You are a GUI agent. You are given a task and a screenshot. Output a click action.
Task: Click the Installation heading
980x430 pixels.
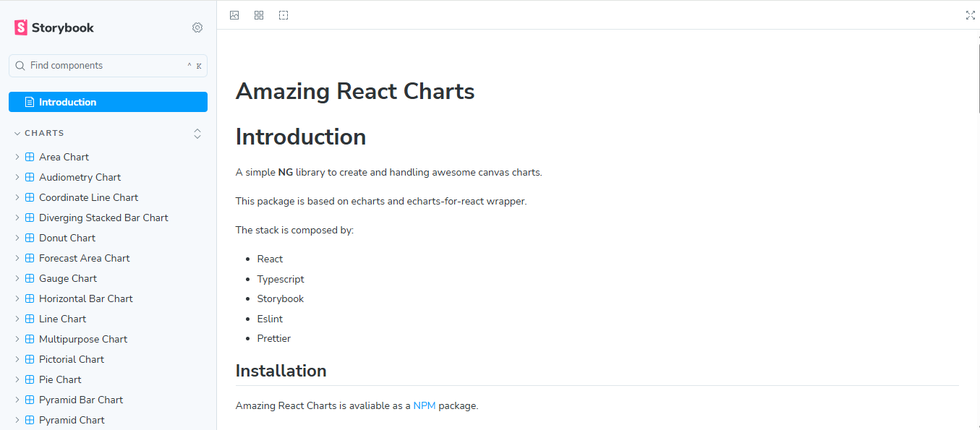281,371
